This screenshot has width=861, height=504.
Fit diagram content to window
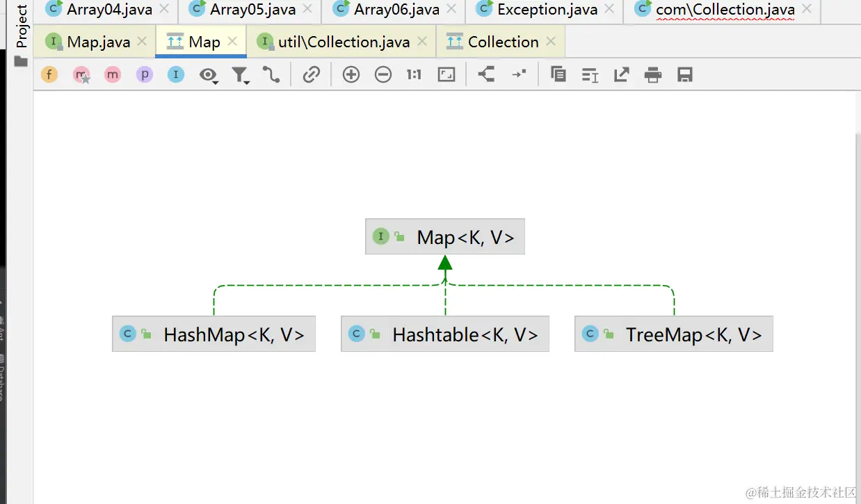click(x=446, y=74)
